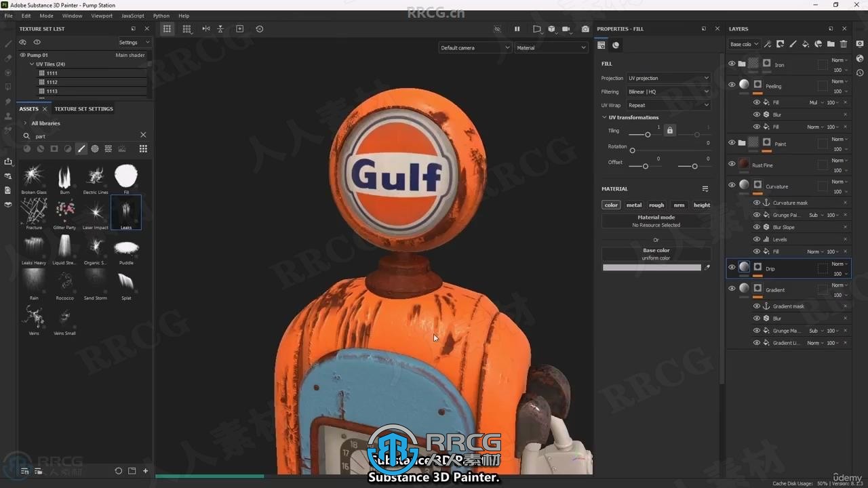Take a viewport screenshot with camera icon

585,29
